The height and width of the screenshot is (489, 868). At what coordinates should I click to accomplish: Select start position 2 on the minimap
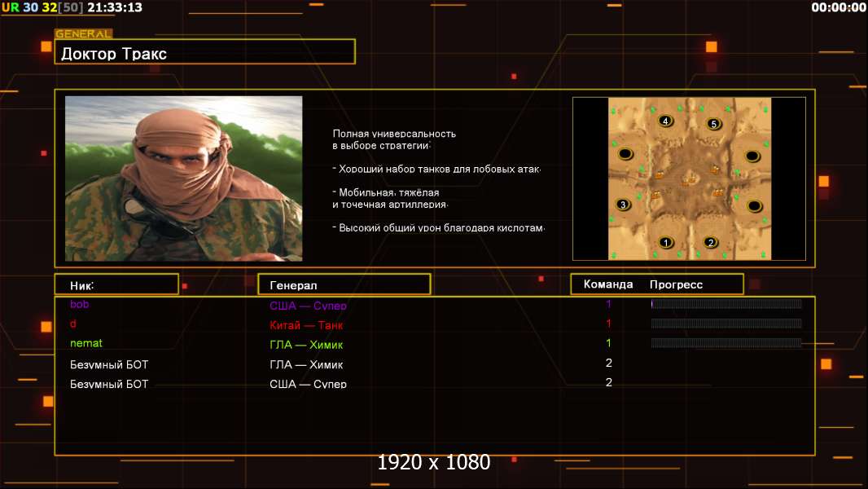[711, 242]
